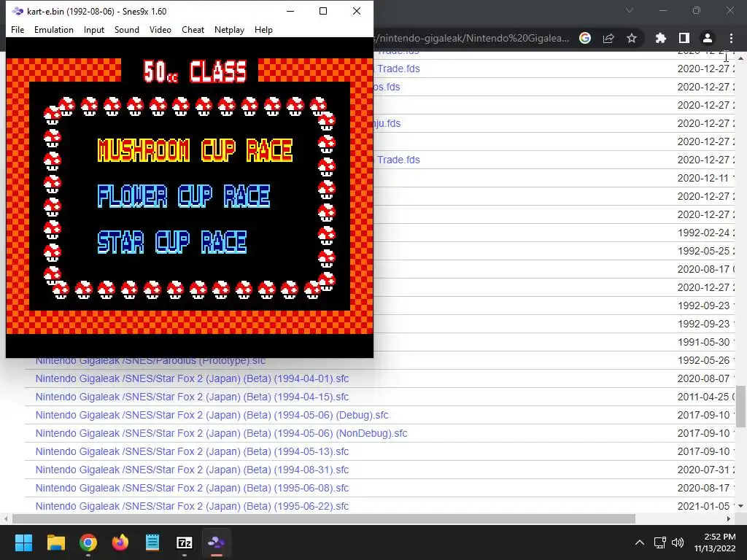747x560 pixels.
Task: Open the Cheat menu
Action: (193, 29)
